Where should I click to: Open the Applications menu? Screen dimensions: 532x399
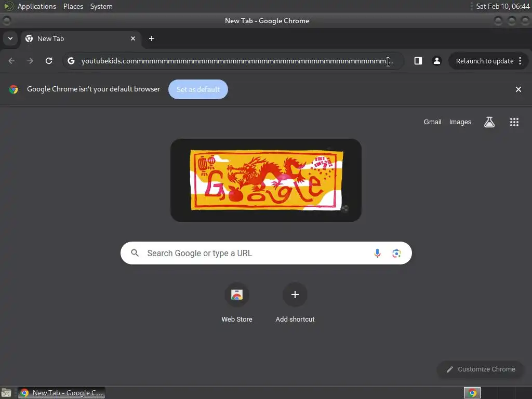coord(37,6)
